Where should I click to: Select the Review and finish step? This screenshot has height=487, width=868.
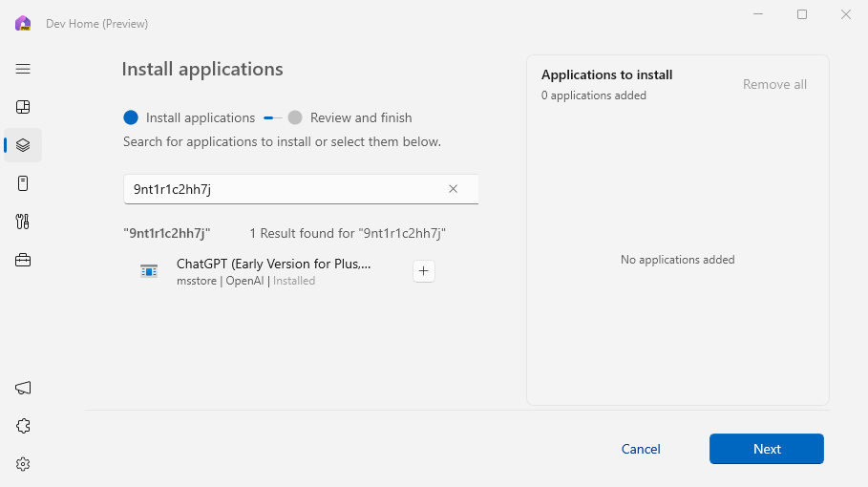tap(295, 117)
